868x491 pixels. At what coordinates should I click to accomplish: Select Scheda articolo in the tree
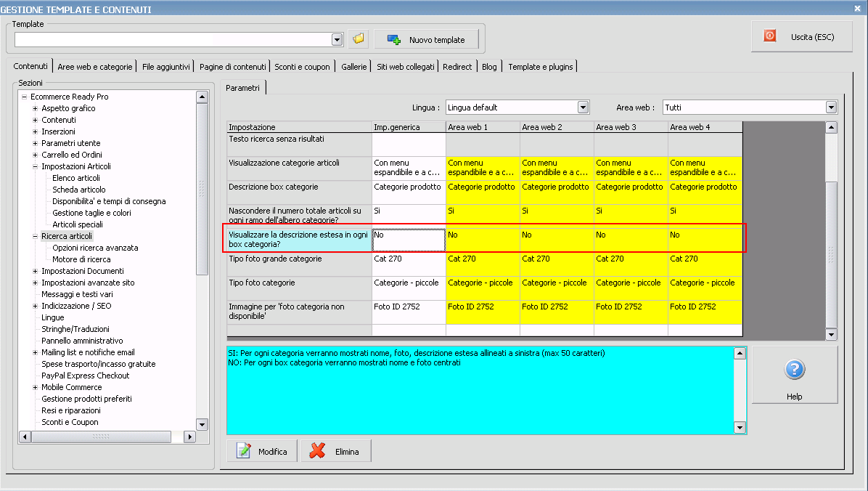78,190
